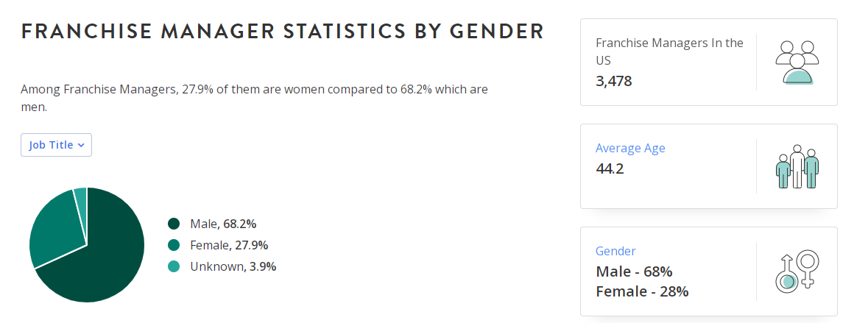Select the Unknown legend color dot
The width and height of the screenshot is (868, 323).
[174, 266]
